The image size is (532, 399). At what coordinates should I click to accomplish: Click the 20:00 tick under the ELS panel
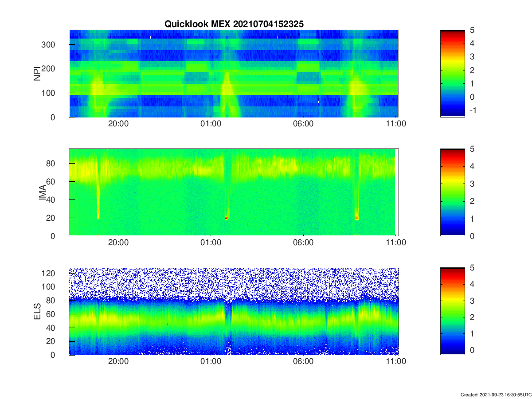(118, 361)
